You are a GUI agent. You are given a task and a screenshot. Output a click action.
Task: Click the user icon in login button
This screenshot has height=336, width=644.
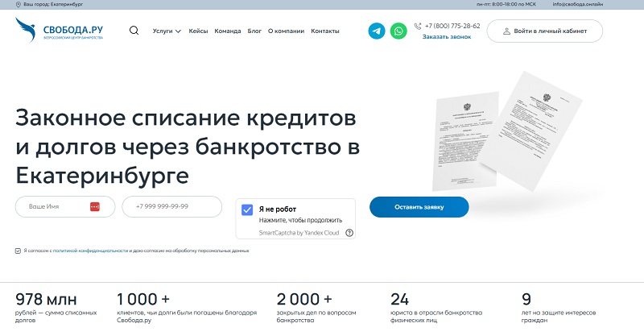(507, 31)
